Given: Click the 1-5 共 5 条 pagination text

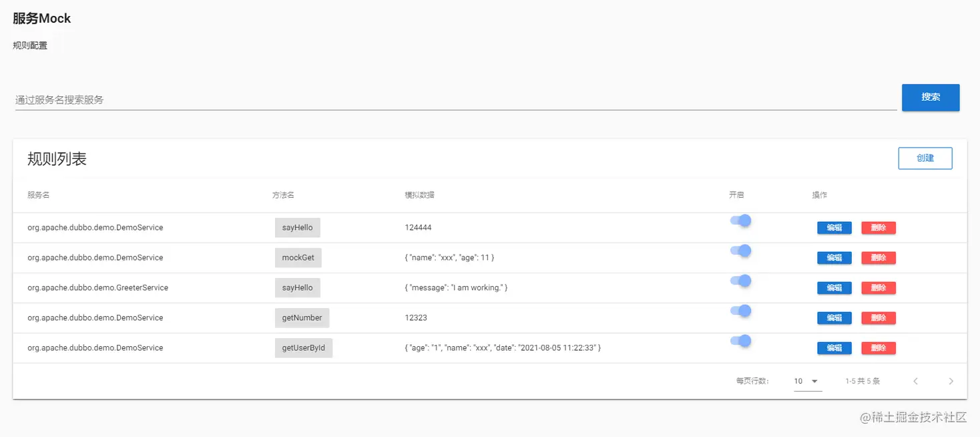Looking at the screenshot, I should pyautogui.click(x=863, y=382).
